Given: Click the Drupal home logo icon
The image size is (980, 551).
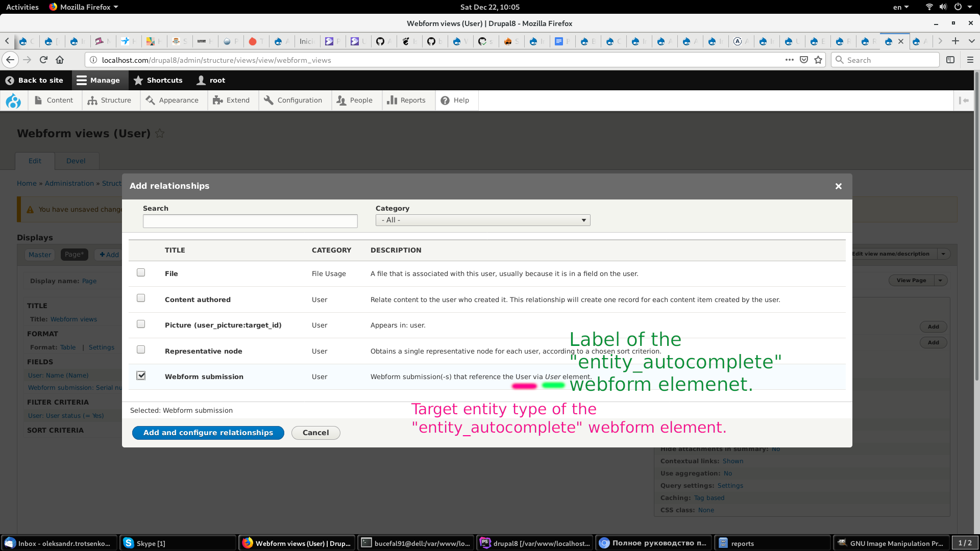Looking at the screenshot, I should [13, 101].
